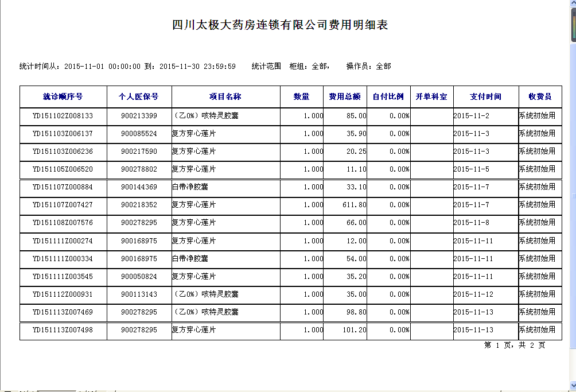This screenshot has height=392, width=576.
Task: Click the total fee 35.90
Action: point(356,134)
